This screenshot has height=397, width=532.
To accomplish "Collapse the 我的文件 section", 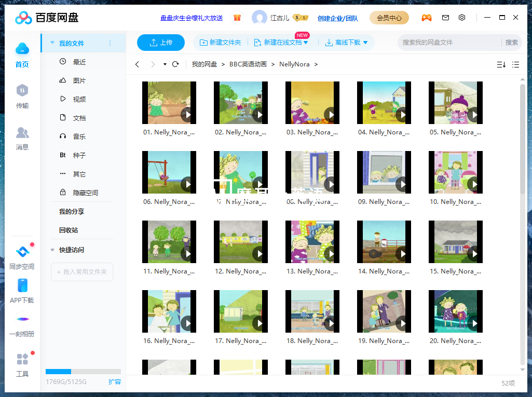I will 52,43.
